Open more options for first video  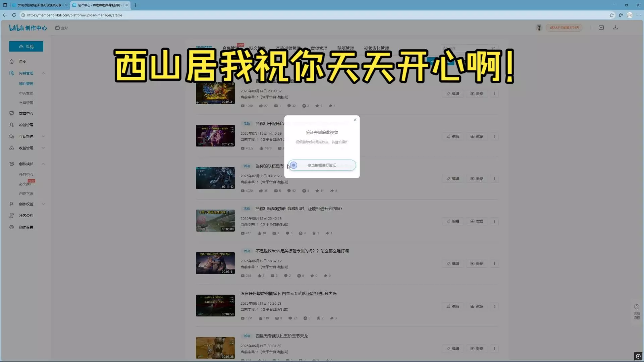click(x=494, y=94)
